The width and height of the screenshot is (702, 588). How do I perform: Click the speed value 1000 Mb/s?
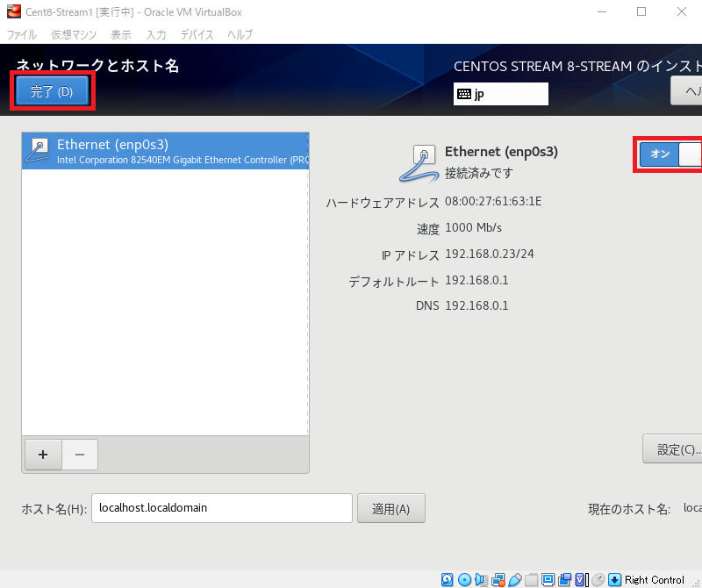coord(473,228)
